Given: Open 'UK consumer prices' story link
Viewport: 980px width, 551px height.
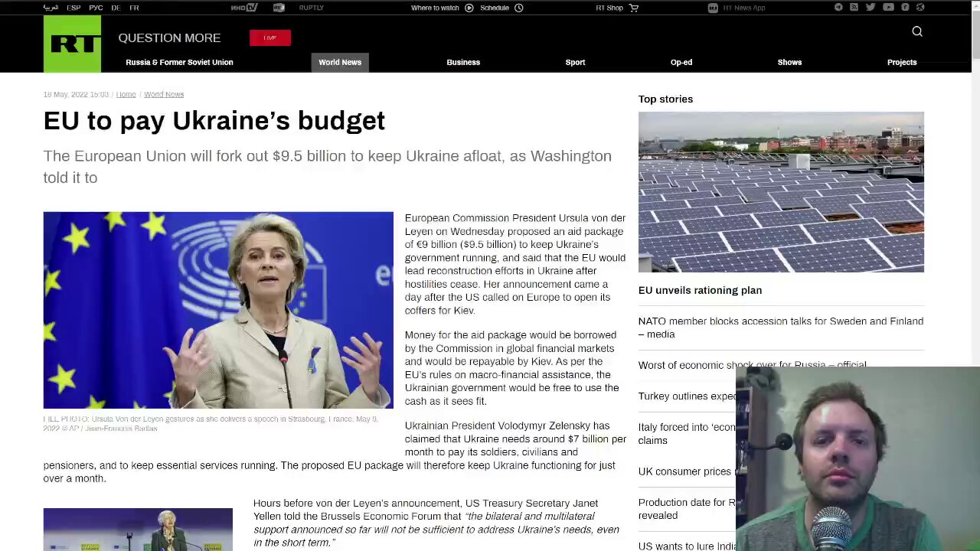Looking at the screenshot, I should (686, 471).
